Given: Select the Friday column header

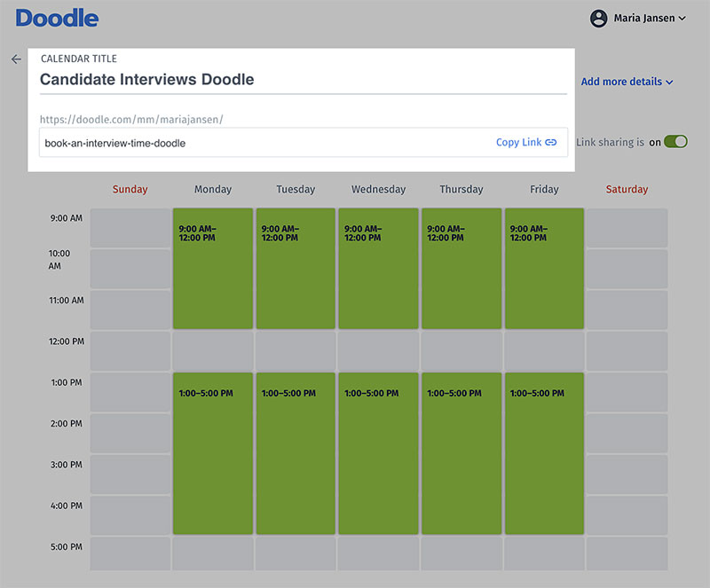Looking at the screenshot, I should coord(544,189).
